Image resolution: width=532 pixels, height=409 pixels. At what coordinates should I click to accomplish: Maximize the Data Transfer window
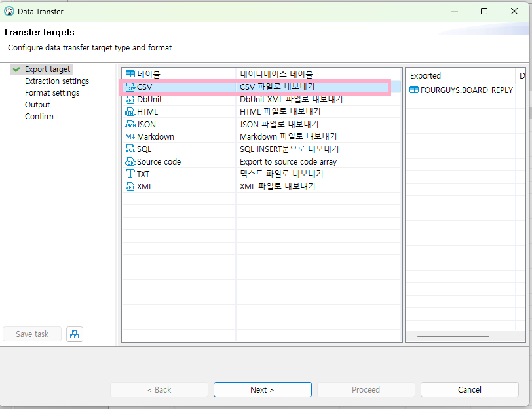pyautogui.click(x=484, y=11)
